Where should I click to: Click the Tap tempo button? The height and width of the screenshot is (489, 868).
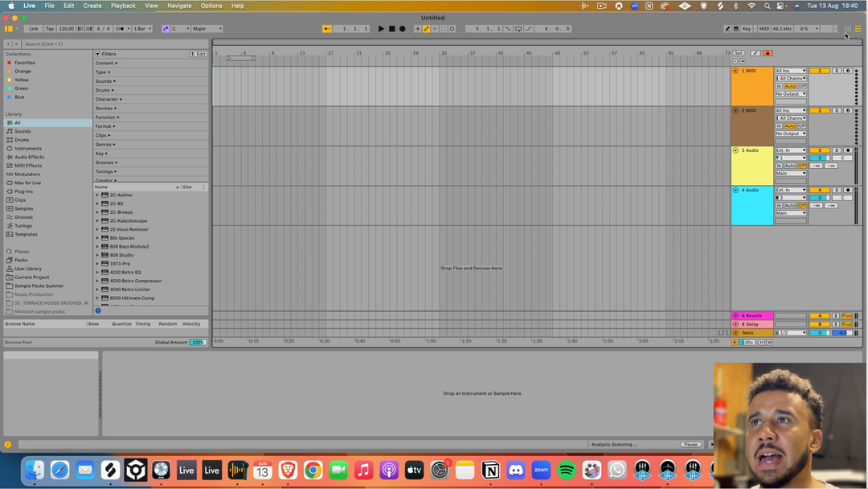pos(49,29)
